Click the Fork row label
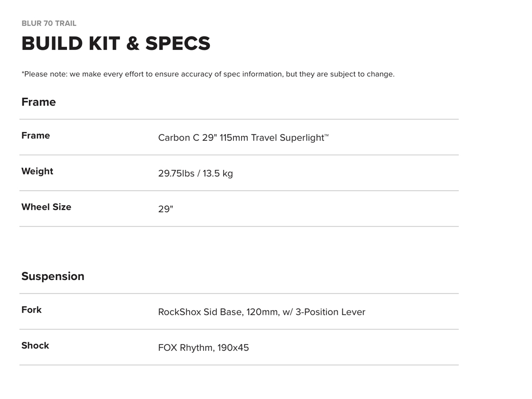Image resolution: width=532 pixels, height=399 pixels. pos(32,310)
